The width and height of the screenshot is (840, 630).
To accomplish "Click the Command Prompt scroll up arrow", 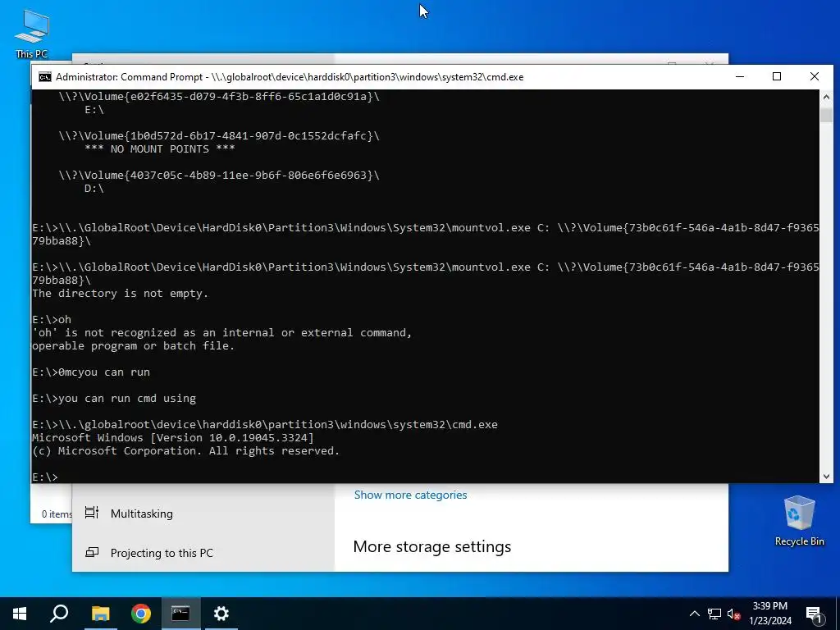I will (826, 97).
